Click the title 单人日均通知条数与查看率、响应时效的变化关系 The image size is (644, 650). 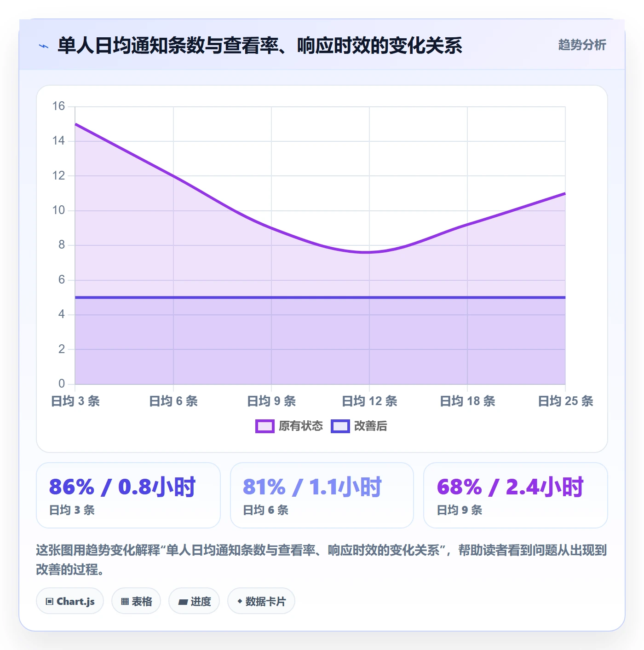tap(260, 46)
